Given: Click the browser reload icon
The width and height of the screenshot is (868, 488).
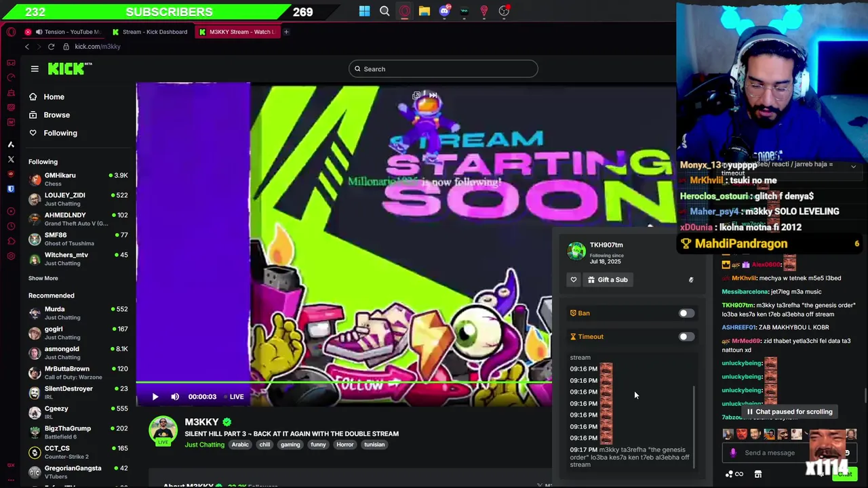Looking at the screenshot, I should (51, 47).
